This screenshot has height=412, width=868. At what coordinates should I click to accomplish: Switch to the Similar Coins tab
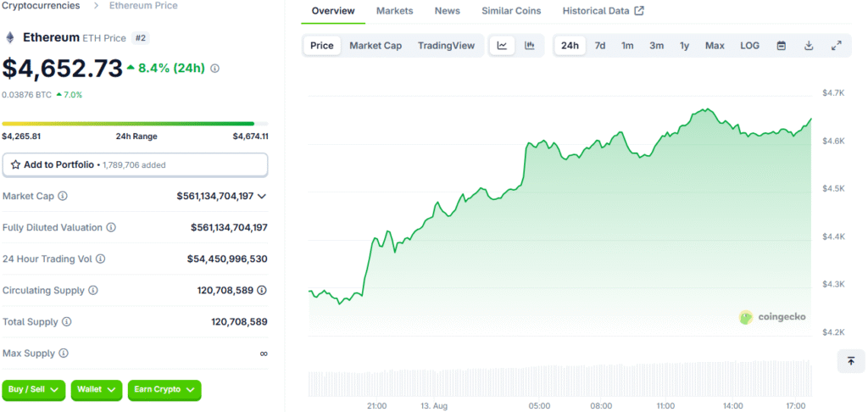pyautogui.click(x=511, y=10)
